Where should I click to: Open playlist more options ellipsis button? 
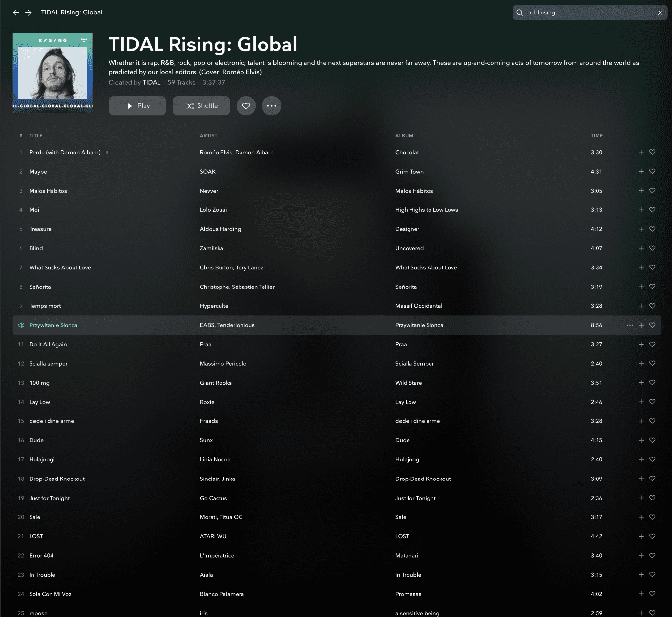(271, 106)
